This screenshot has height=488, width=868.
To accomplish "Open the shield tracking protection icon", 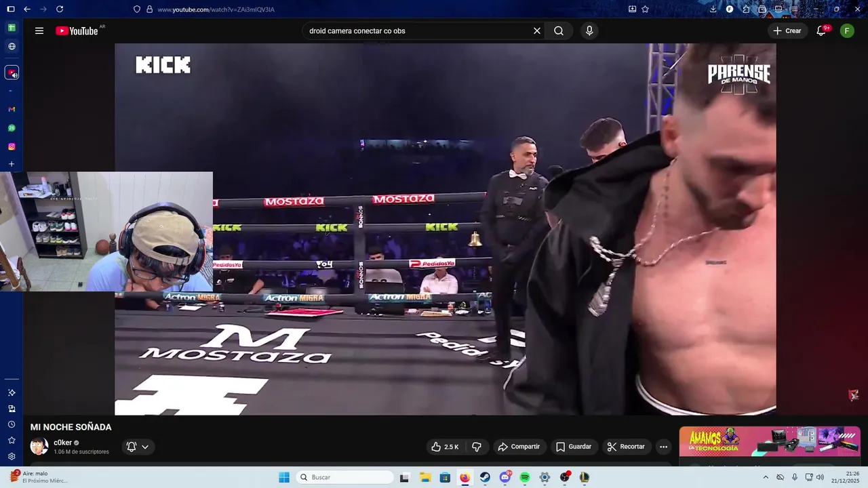I will (x=137, y=9).
